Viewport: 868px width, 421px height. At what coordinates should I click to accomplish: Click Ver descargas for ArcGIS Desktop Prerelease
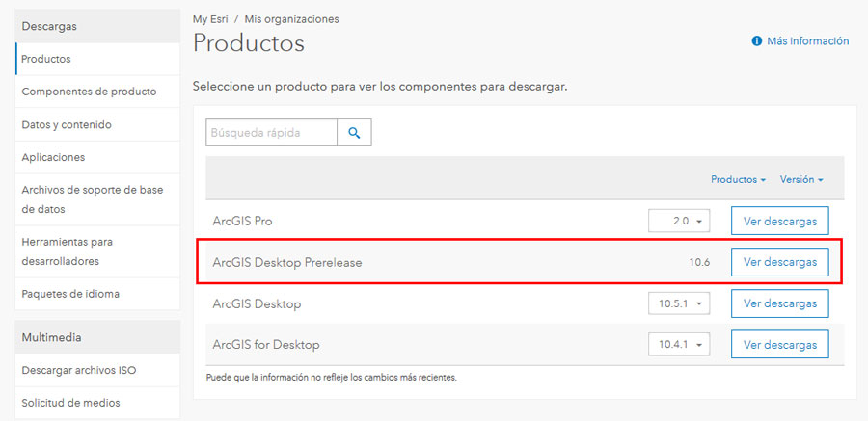coord(779,262)
